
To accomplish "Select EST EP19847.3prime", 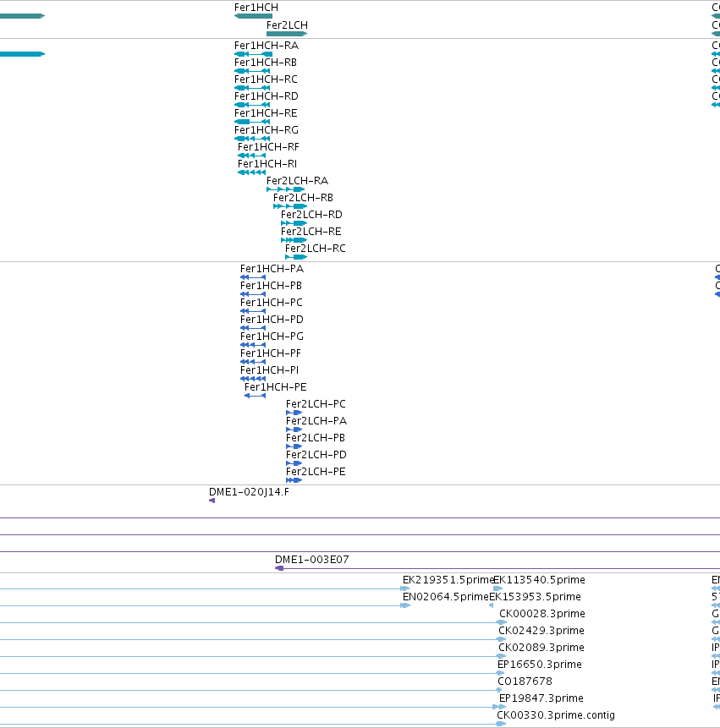I will [253, 707].
